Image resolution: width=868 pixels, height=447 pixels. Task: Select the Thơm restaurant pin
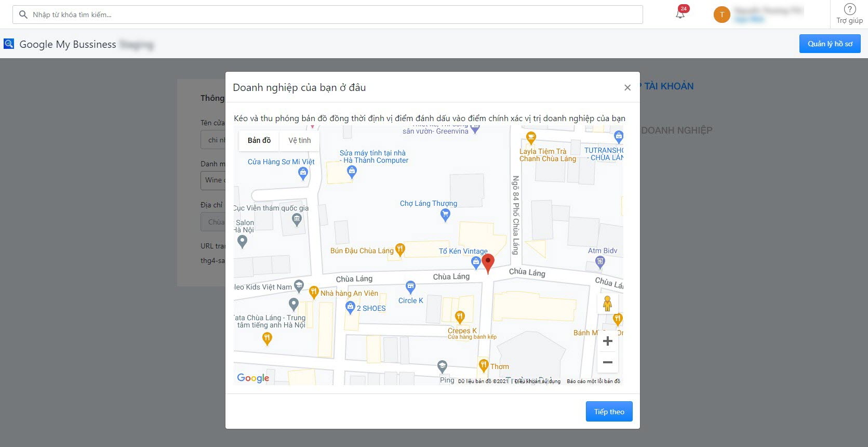[x=484, y=365]
